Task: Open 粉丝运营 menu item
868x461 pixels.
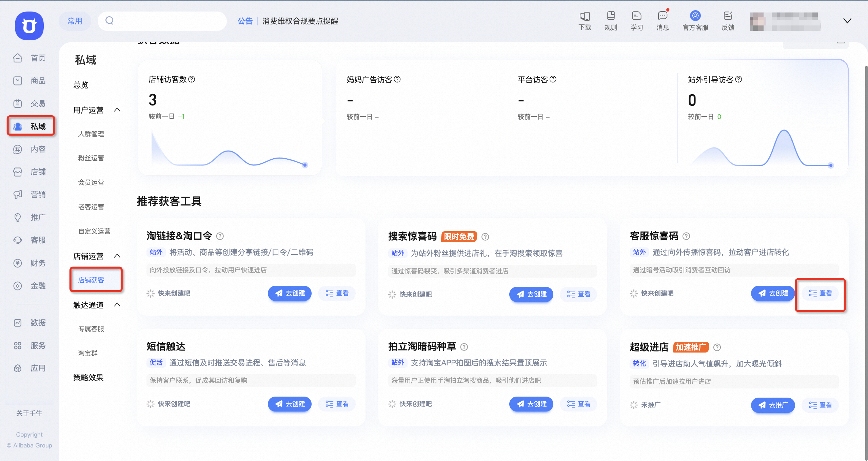Action: [x=91, y=158]
